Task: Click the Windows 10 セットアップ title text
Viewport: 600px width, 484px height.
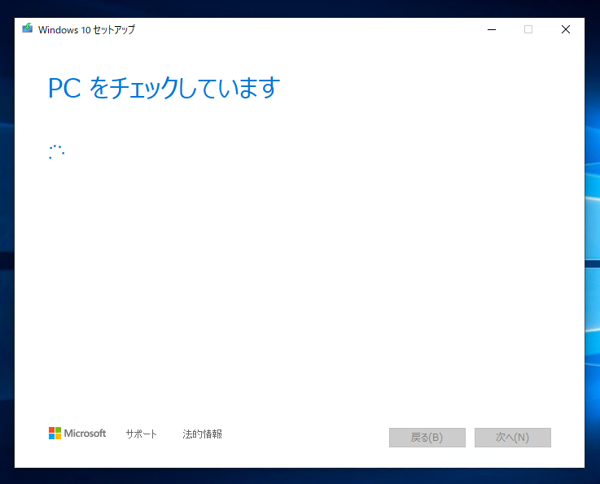Action: 86,29
